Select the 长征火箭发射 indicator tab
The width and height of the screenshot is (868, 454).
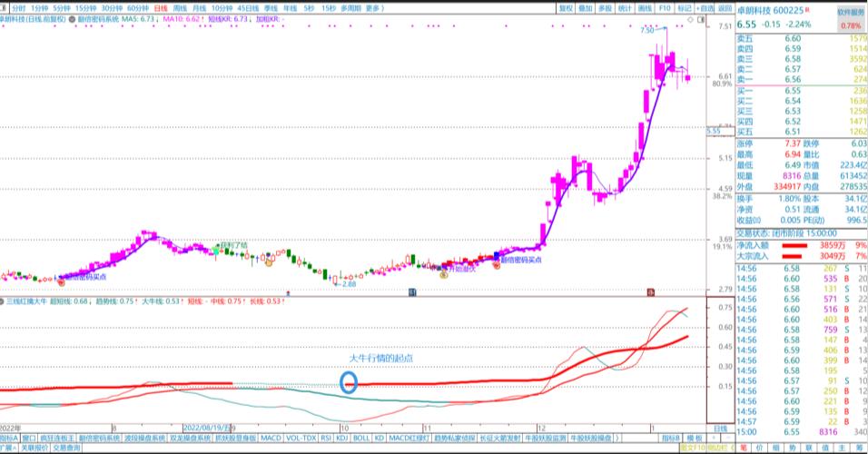coord(500,438)
